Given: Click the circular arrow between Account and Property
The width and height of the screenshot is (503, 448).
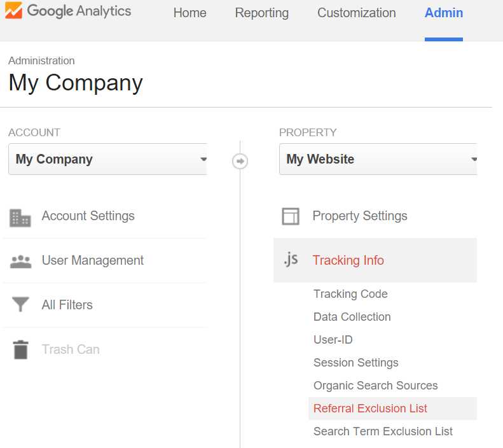Looking at the screenshot, I should click(240, 161).
